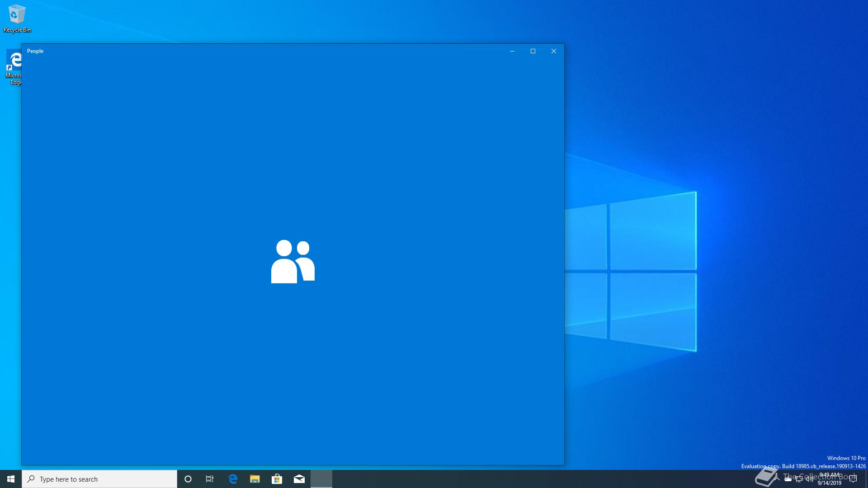Click the Show desktop sliver
868x488 pixels.
[866, 479]
